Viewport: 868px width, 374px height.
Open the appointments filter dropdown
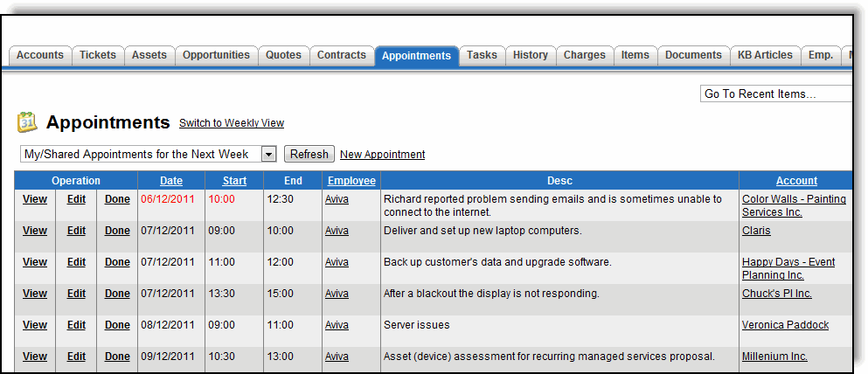(x=268, y=155)
